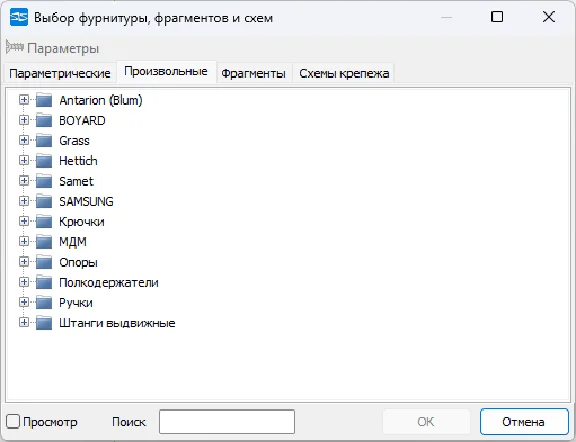Expand the Hettich tree node
576x442 pixels.
24,160
